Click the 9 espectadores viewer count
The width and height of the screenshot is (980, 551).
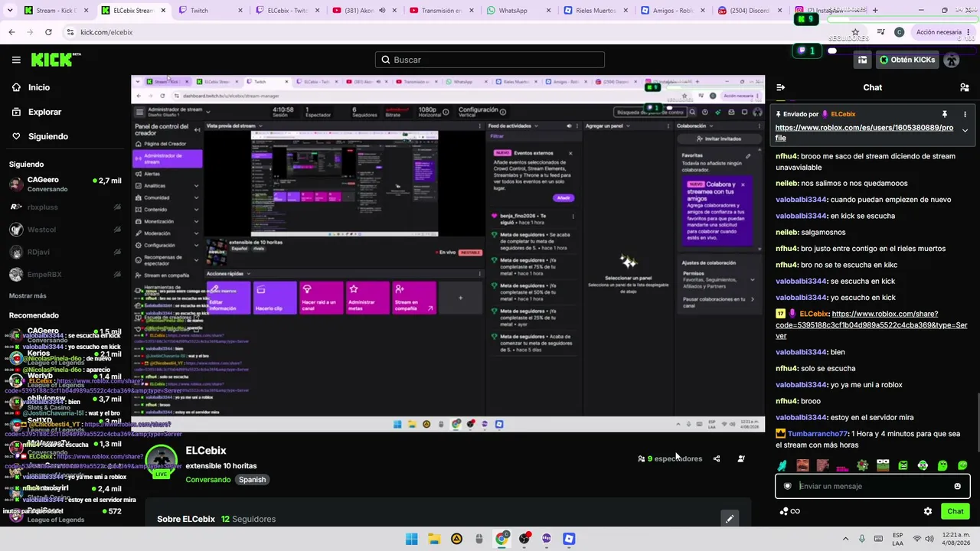coord(670,459)
